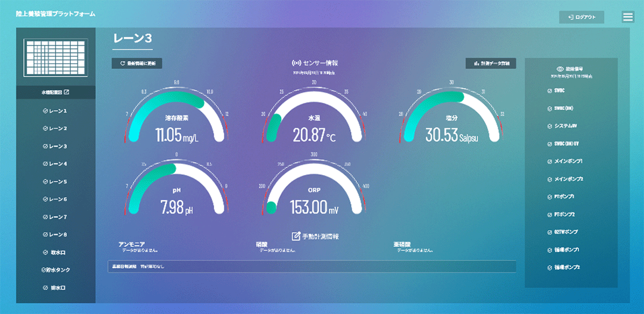
Task: Click the SWBC status check icon
Action: [550, 90]
